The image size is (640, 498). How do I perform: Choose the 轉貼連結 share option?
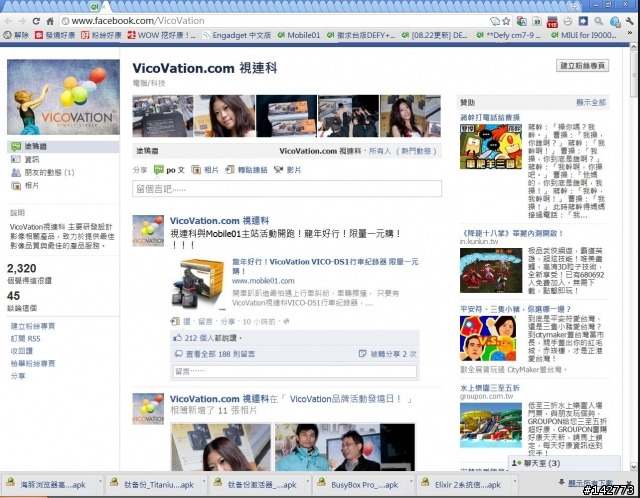tap(246, 170)
